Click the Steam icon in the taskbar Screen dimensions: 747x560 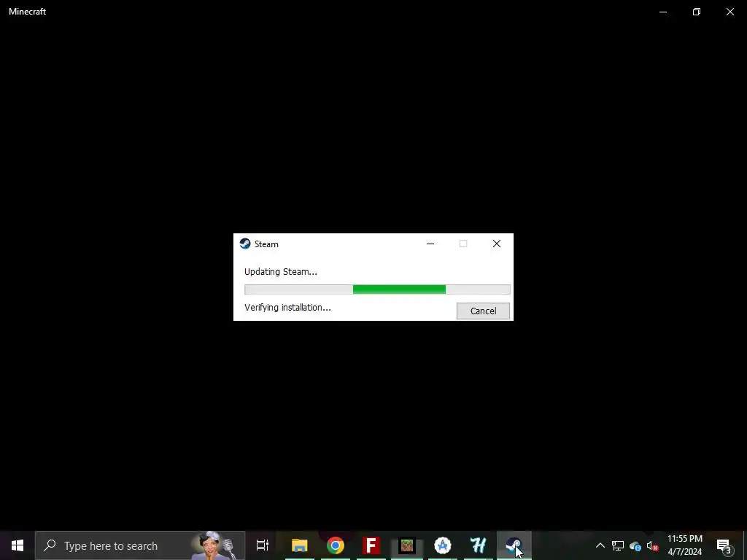pyautogui.click(x=514, y=545)
